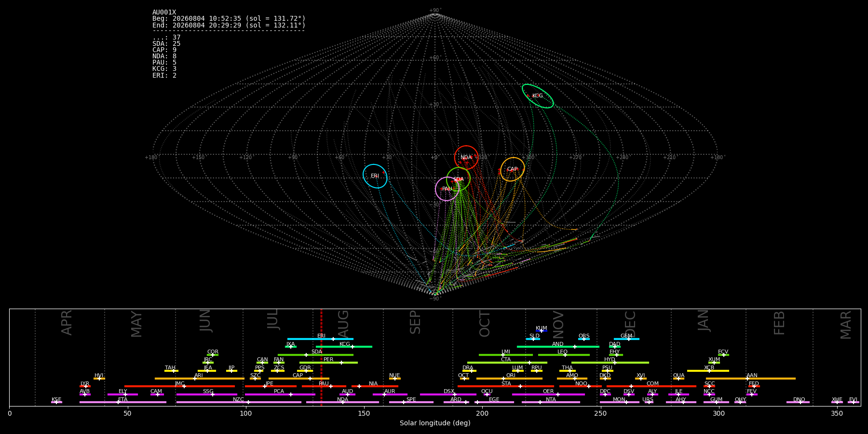Click the ERI: 2 count line
Viewport: 868px width, 434px height.
click(164, 76)
